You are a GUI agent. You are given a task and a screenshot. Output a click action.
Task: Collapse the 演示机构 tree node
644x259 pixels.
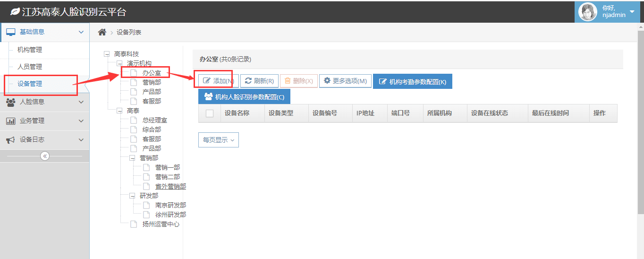tap(119, 64)
